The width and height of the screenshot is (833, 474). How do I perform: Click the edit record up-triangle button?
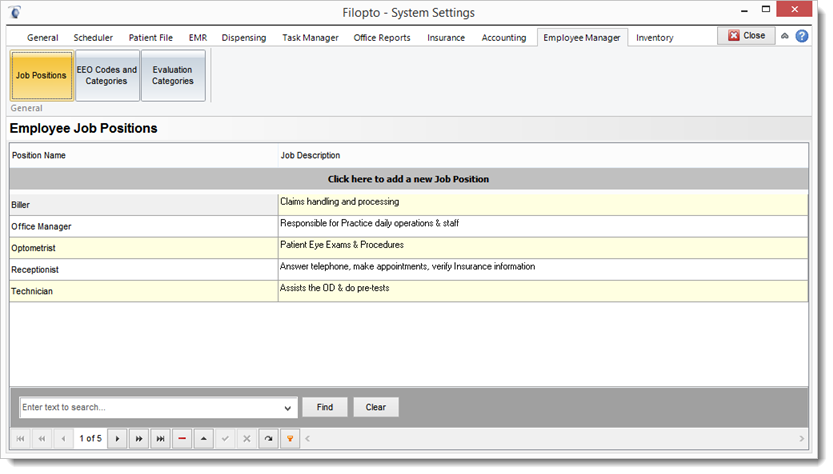(x=203, y=439)
